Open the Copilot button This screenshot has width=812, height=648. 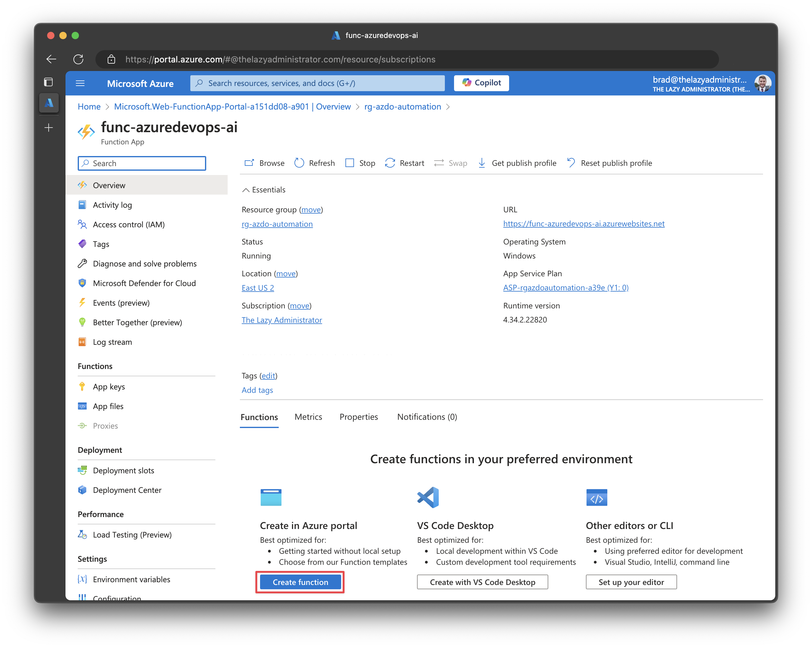pyautogui.click(x=481, y=83)
